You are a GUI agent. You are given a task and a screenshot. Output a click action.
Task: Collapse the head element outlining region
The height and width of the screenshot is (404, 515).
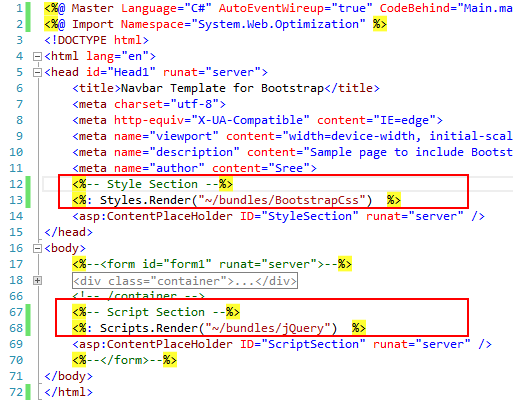point(37,72)
